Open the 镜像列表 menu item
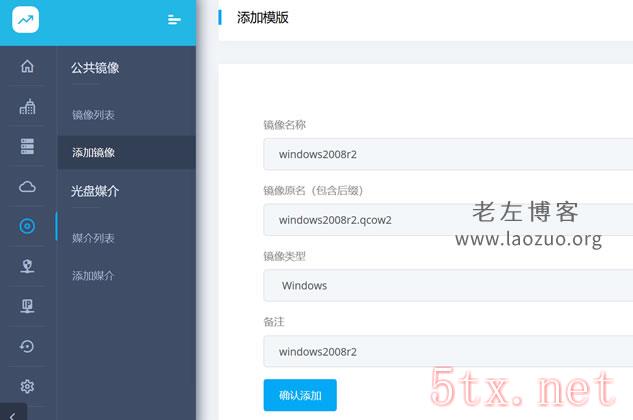633x420 pixels. coord(93,115)
